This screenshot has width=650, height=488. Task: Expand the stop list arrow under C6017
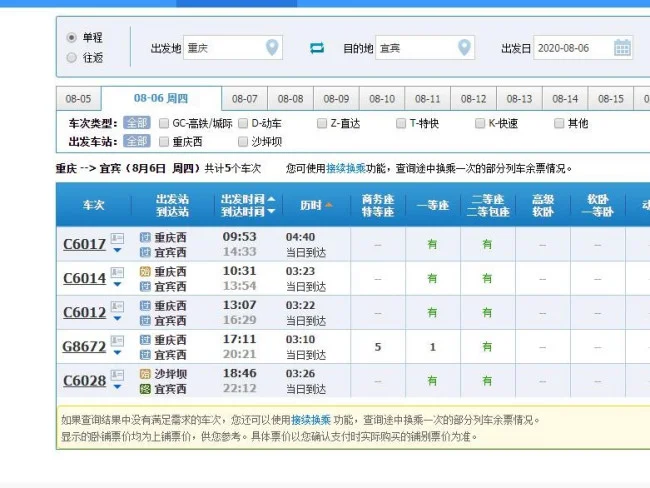coord(117,250)
